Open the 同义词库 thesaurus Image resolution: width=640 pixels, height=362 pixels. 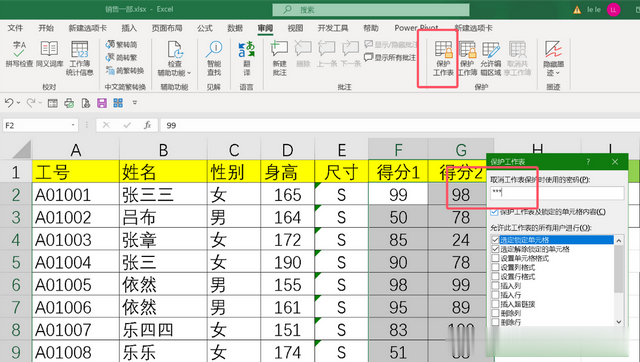pos(49,54)
